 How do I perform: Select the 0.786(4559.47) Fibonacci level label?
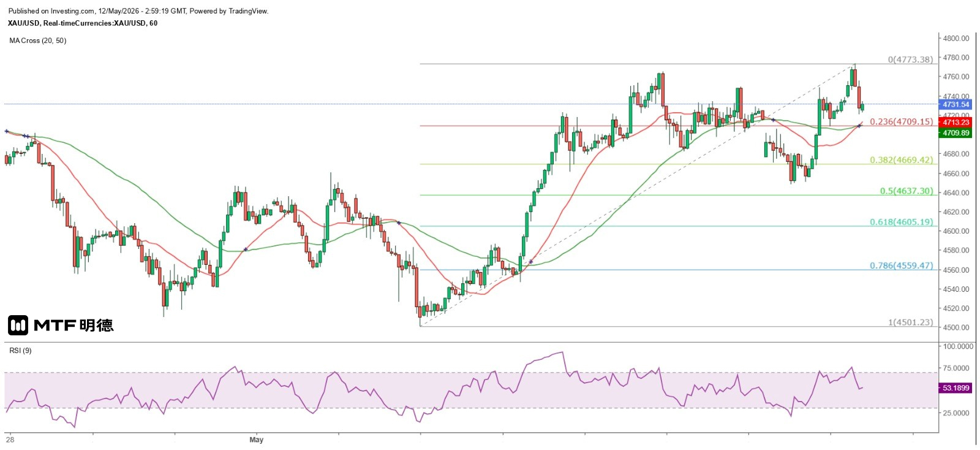(902, 265)
